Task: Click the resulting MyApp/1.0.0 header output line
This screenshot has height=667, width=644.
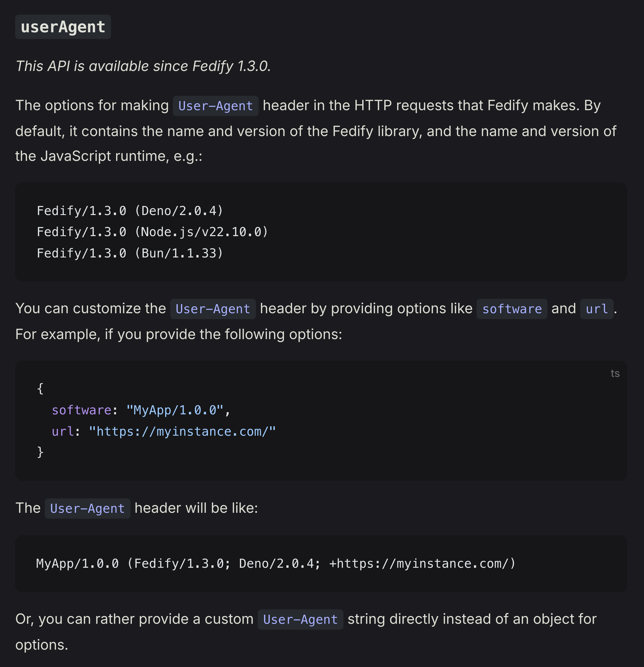Action: click(276, 563)
